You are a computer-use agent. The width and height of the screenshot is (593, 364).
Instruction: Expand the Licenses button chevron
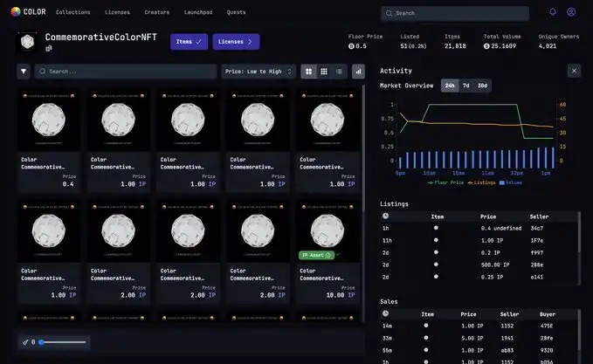point(251,41)
